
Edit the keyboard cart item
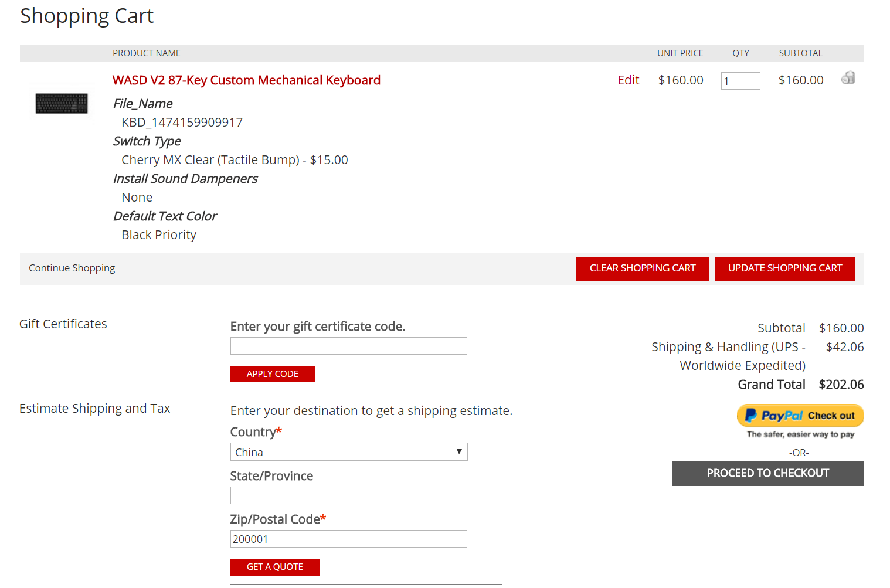point(628,80)
